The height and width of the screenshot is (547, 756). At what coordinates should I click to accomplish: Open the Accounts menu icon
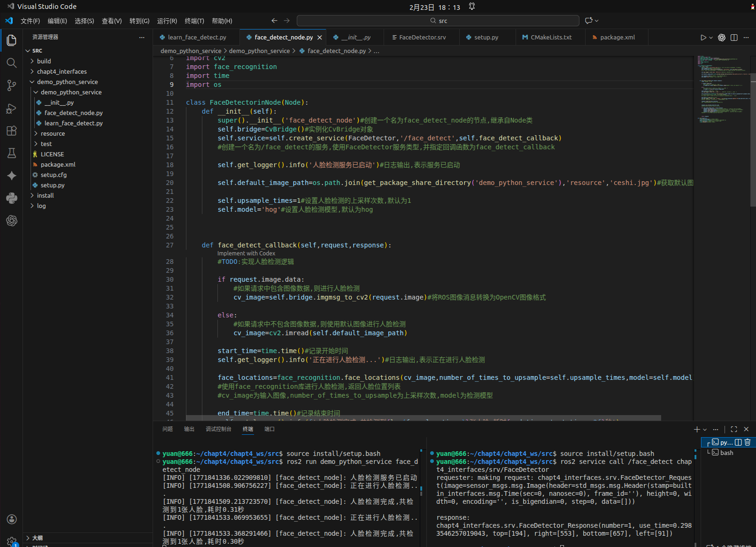tap(12, 519)
